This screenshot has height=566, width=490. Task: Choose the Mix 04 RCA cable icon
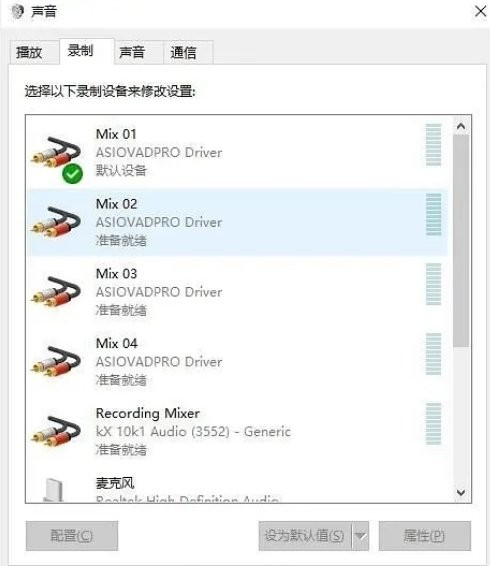tap(56, 361)
